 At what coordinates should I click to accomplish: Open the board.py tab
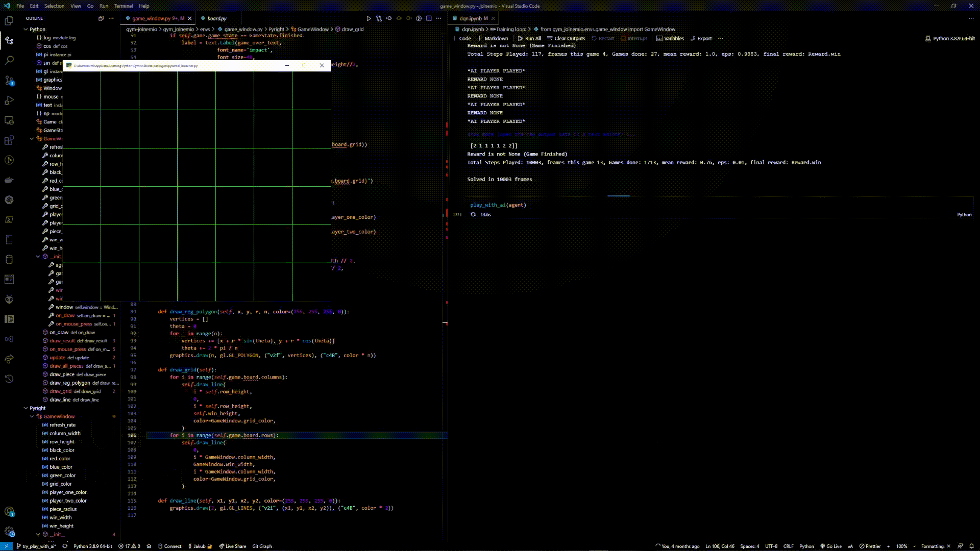pos(217,18)
